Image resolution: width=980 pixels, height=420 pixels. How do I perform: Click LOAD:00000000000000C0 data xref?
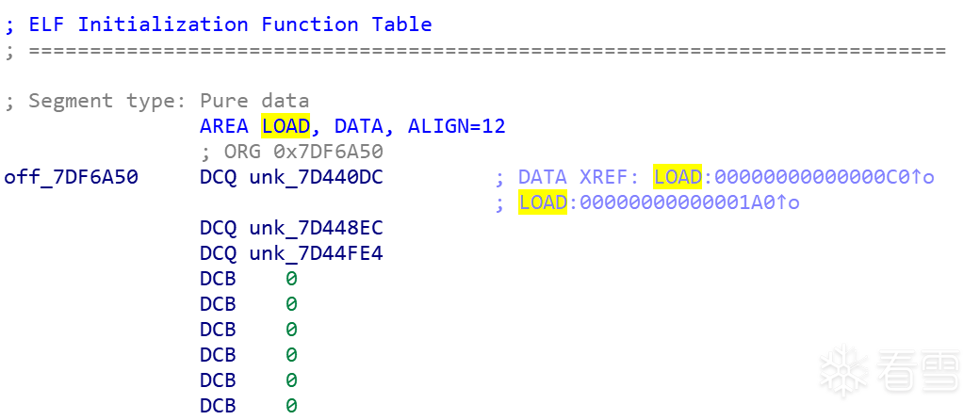[x=785, y=176]
